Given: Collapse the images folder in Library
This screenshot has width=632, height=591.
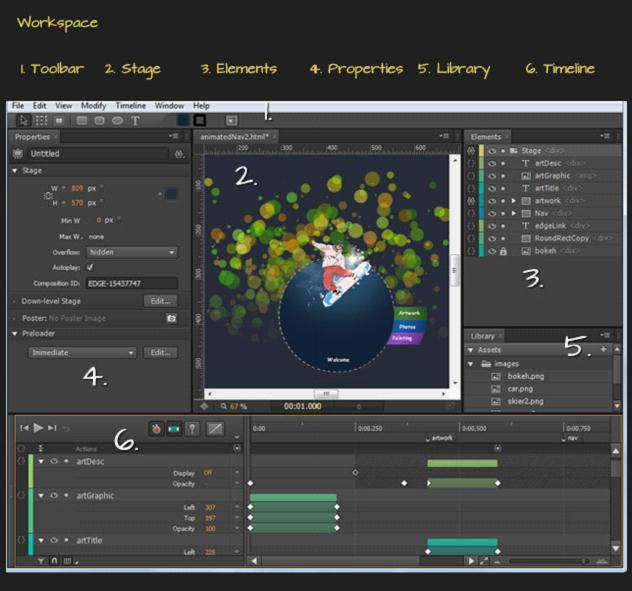Looking at the screenshot, I should [x=470, y=364].
